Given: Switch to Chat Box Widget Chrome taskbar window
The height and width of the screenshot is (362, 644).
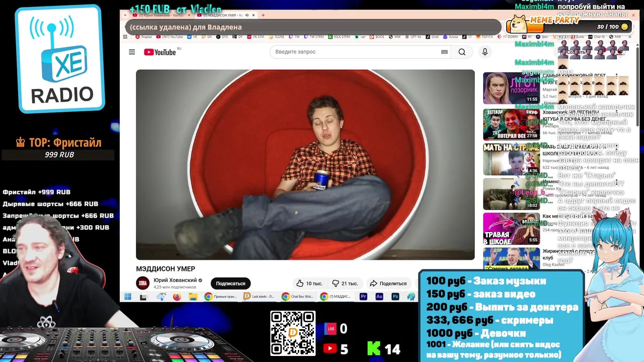Looking at the screenshot, I should click(298, 297).
